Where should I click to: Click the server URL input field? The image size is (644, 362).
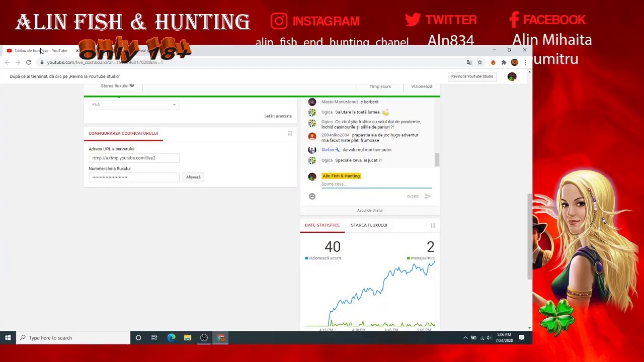(134, 158)
